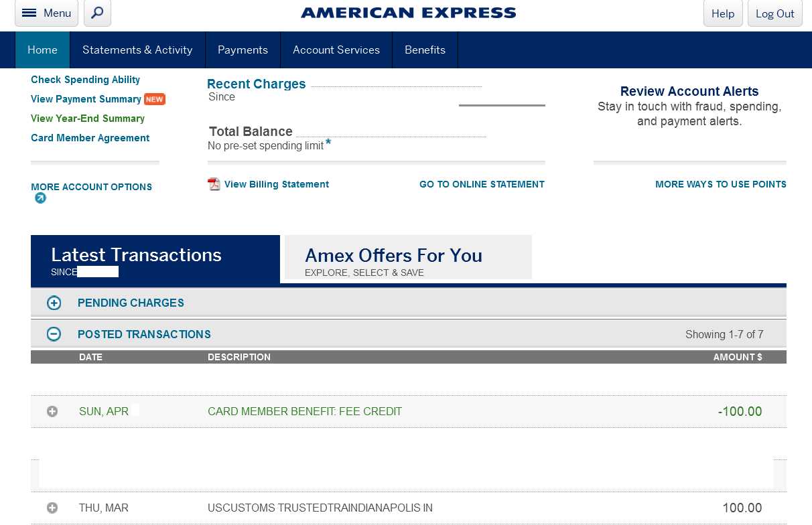812x525 pixels.
Task: Select the Benefits navigation item
Action: 425,50
